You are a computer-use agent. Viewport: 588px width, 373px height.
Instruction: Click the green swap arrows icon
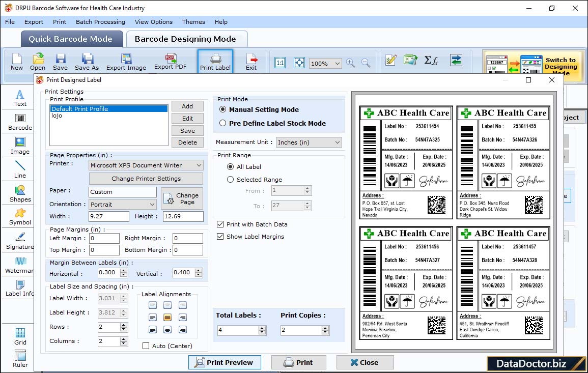click(x=456, y=60)
